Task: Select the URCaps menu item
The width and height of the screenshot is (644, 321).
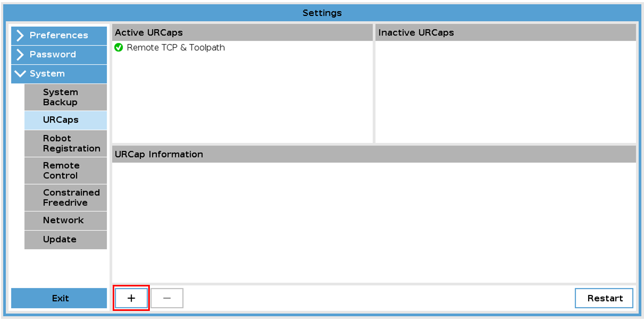Action: click(65, 120)
